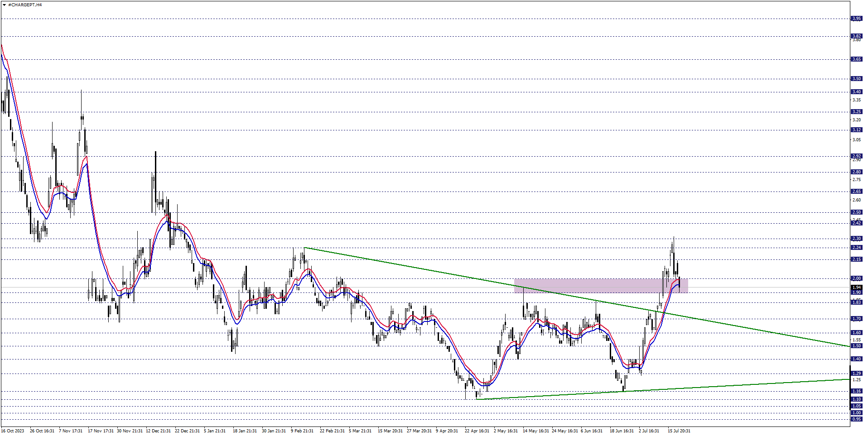The image size is (868, 436).
Task: Click the 2.50 price level label
Action: (856, 212)
